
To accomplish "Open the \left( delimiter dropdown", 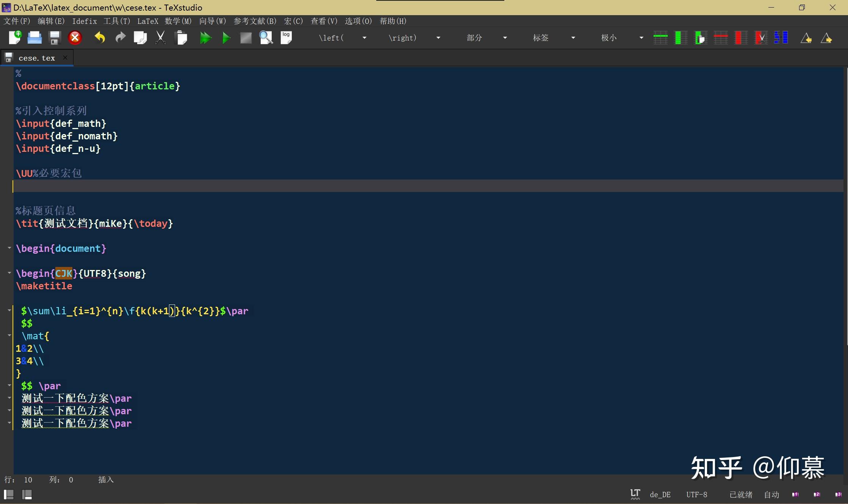I will tap(365, 38).
